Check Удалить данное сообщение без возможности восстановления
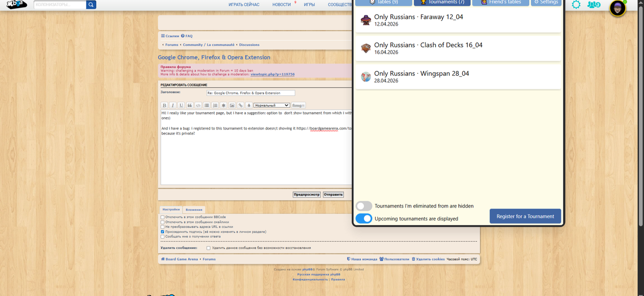Image resolution: width=644 pixels, height=296 pixels. [208, 248]
